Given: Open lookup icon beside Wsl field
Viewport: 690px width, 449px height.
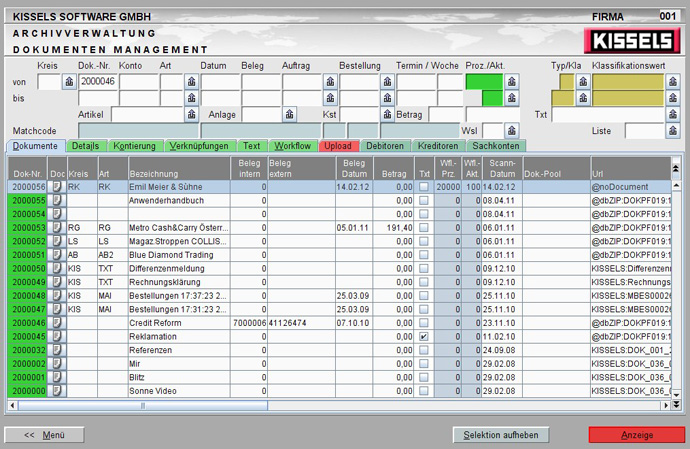Looking at the screenshot, I should pyautogui.click(x=511, y=131).
